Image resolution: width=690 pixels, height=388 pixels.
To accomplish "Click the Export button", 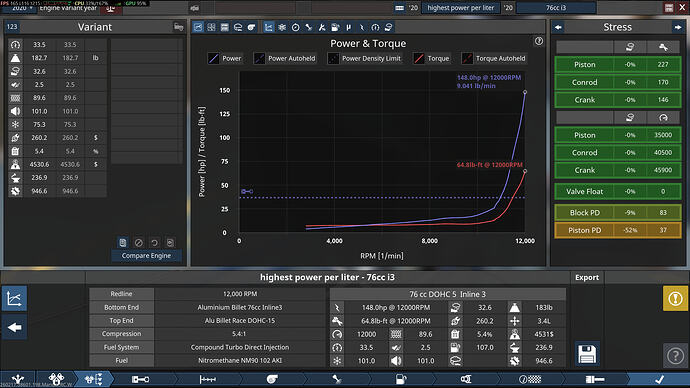I will [587, 278].
